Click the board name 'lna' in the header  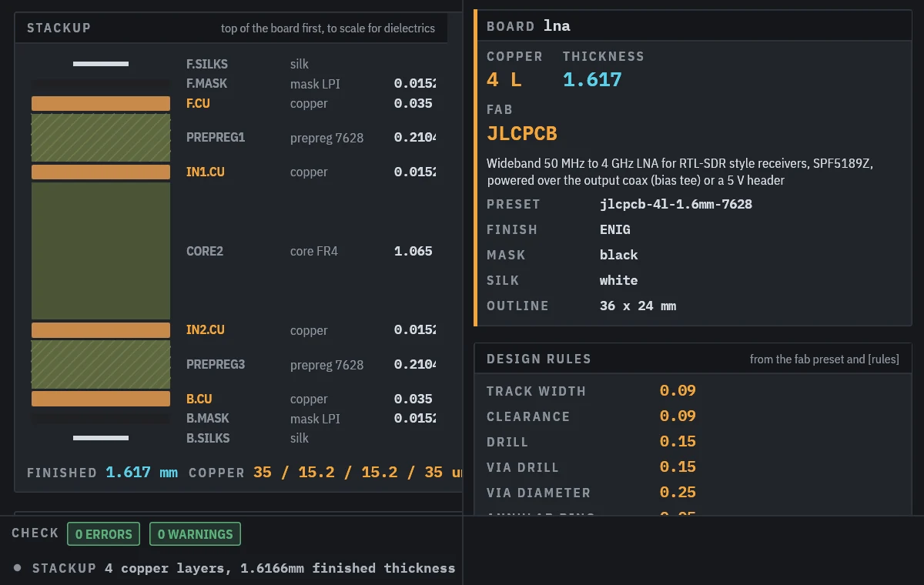557,25
